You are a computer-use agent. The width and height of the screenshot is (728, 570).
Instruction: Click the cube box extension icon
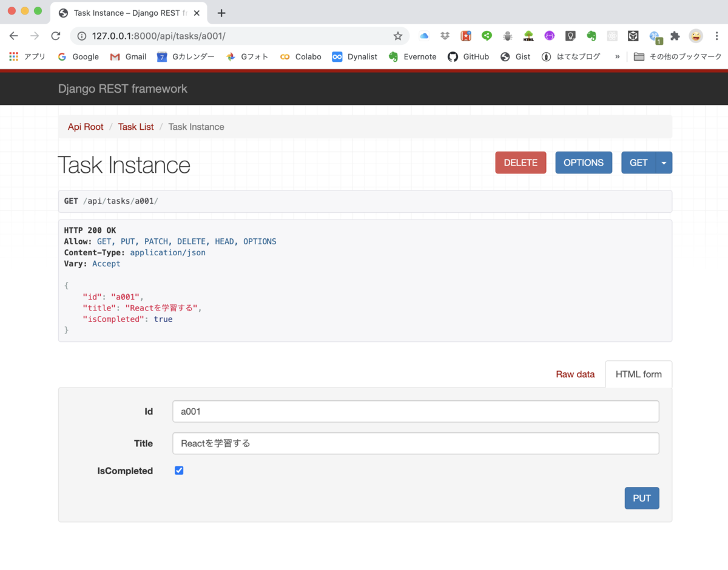point(633,36)
